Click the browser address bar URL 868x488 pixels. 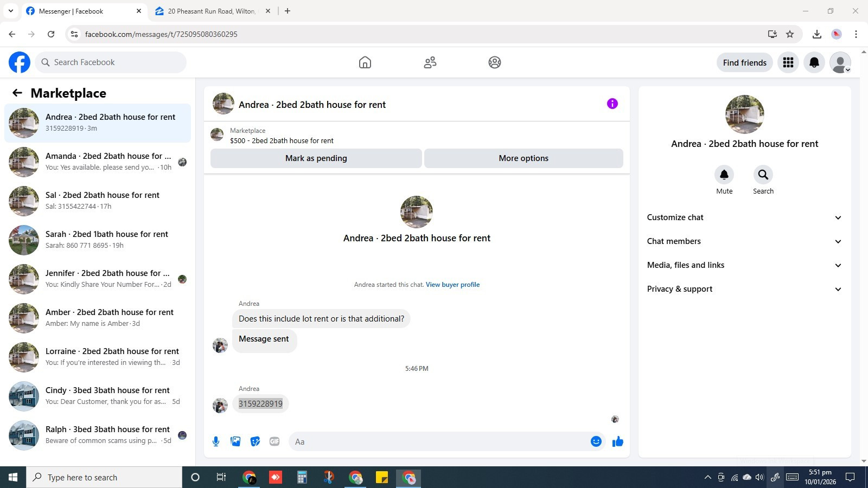pyautogui.click(x=161, y=34)
